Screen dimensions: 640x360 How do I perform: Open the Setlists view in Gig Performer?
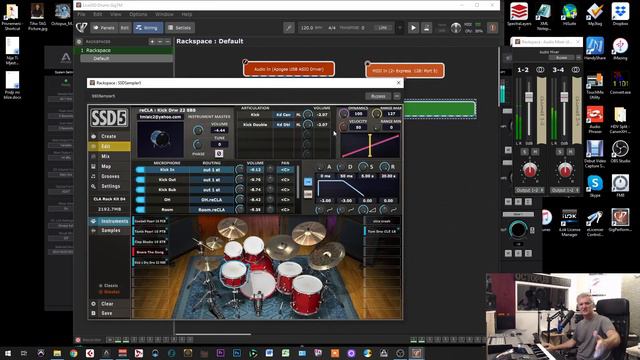(180, 28)
